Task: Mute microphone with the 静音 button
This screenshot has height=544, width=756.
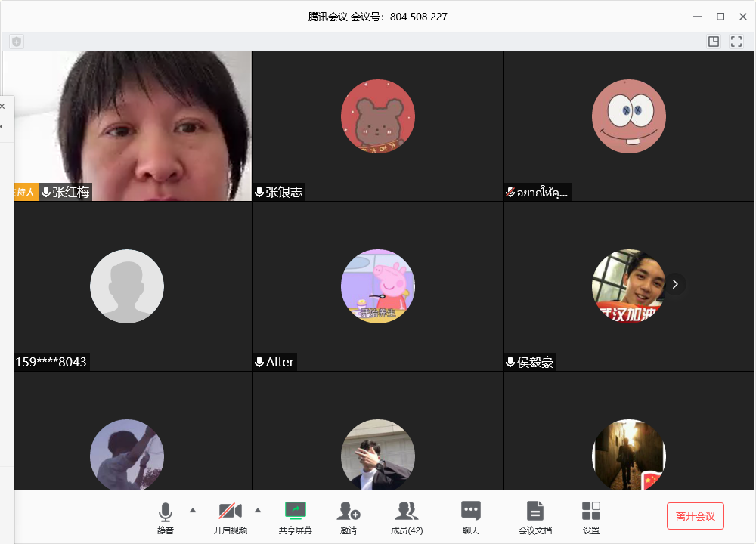Action: 166,517
